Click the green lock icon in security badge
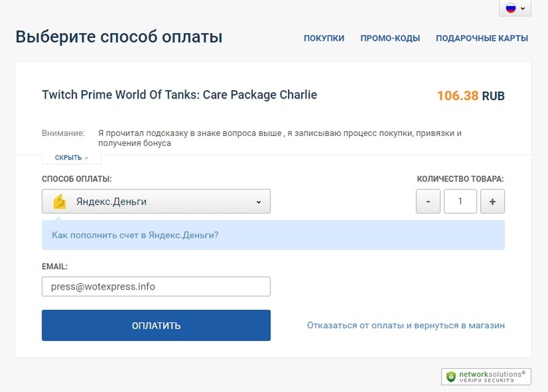This screenshot has height=392, width=548. click(x=452, y=376)
